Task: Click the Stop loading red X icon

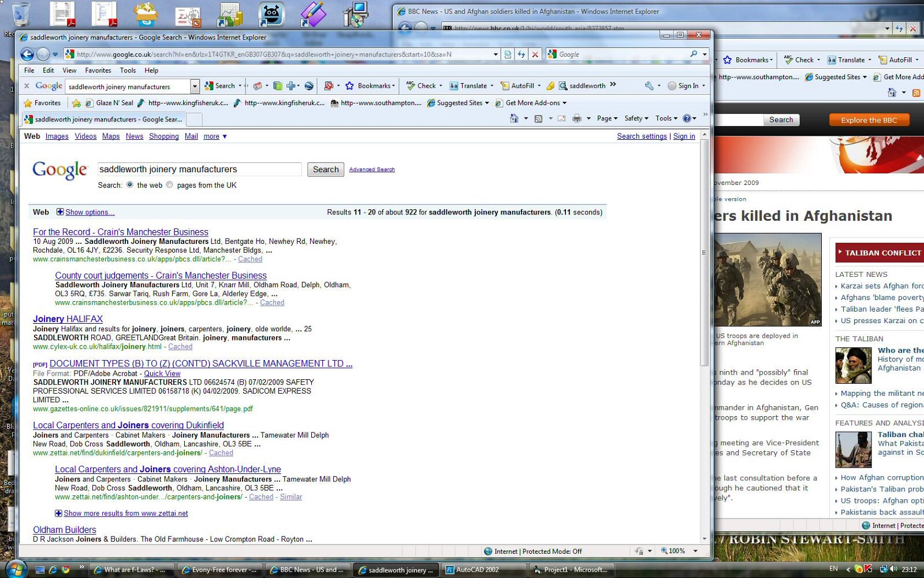Action: [x=535, y=54]
